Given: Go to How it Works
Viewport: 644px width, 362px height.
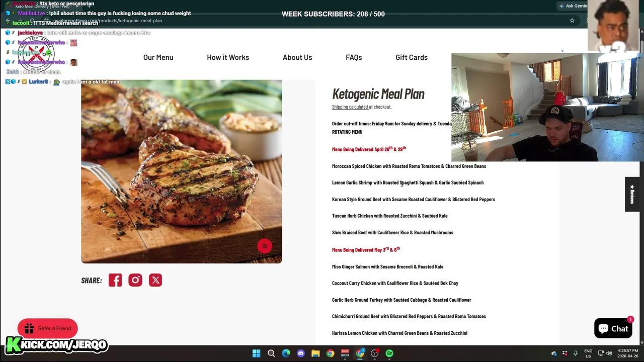Looking at the screenshot, I should coord(228,57).
